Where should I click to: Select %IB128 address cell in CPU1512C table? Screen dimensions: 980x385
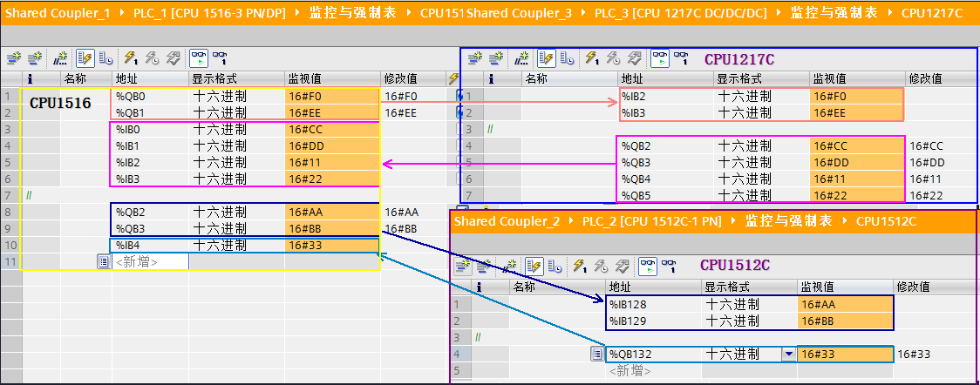pyautogui.click(x=653, y=305)
